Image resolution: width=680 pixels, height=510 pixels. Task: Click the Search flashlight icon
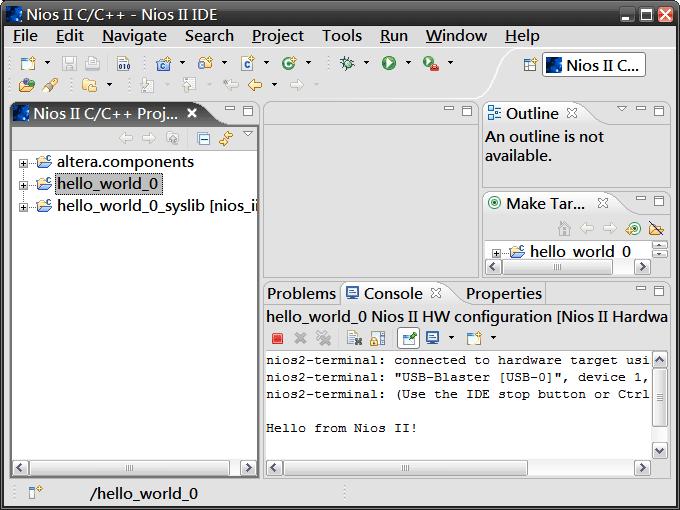click(50, 85)
